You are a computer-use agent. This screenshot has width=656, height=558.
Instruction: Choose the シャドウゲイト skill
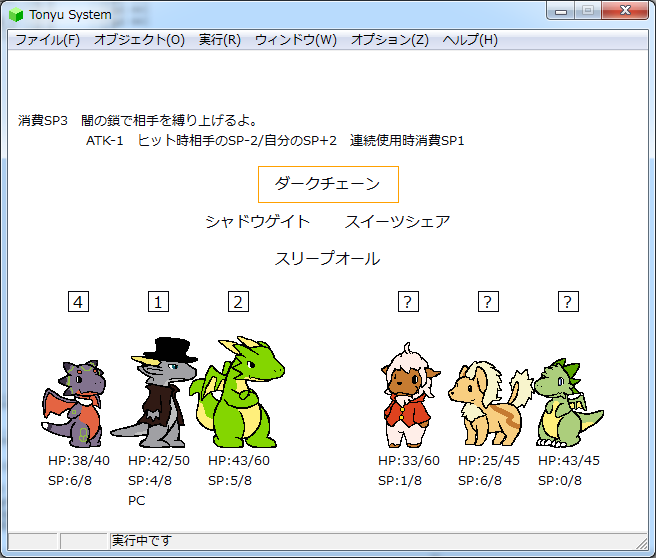coord(257,221)
